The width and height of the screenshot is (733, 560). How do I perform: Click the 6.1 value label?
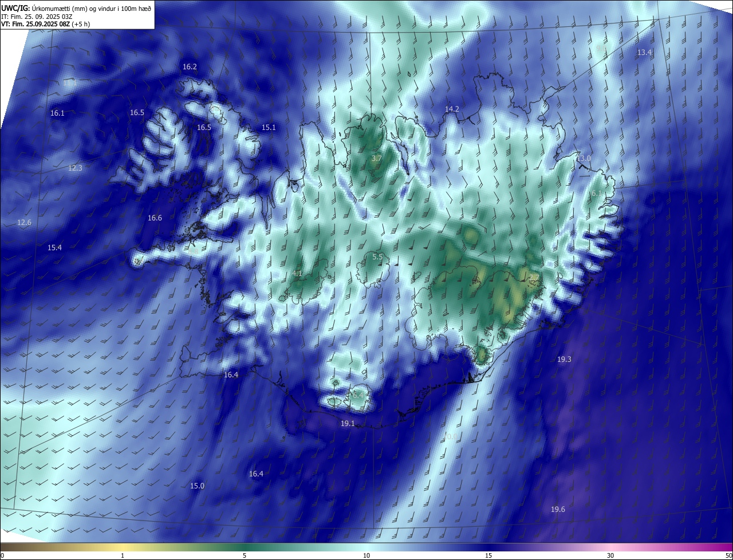(x=597, y=194)
